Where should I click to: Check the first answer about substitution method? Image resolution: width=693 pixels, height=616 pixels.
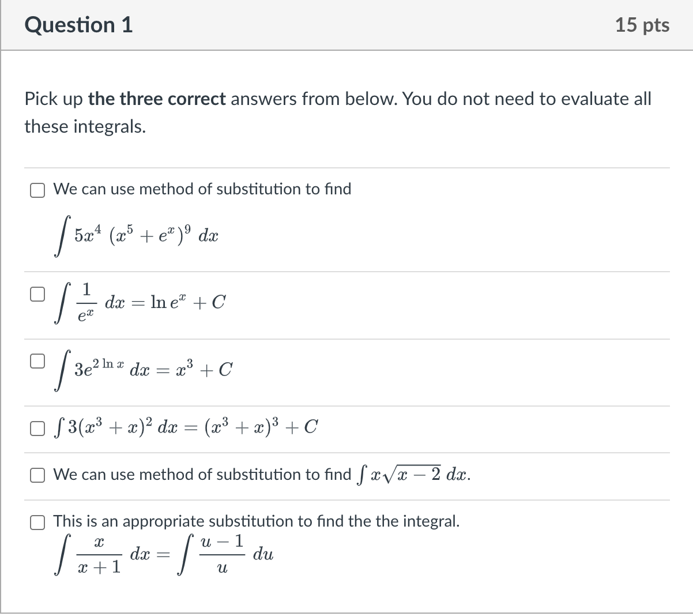[x=37, y=189]
